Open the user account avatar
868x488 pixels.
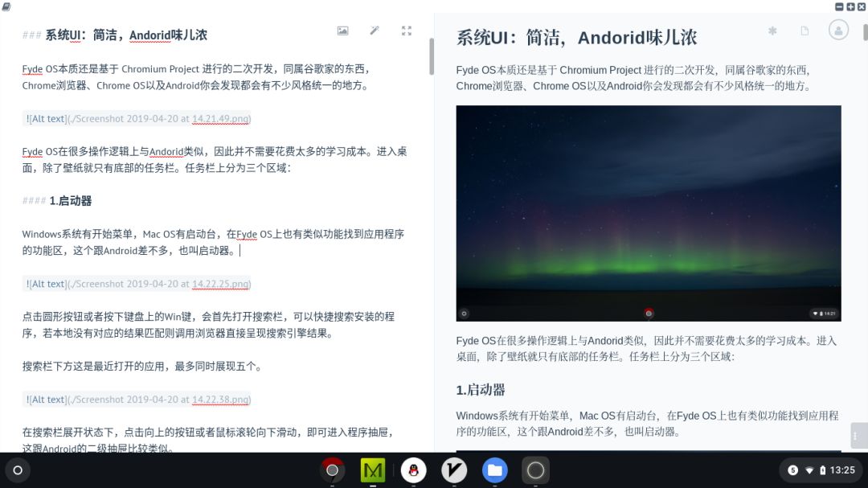(839, 31)
